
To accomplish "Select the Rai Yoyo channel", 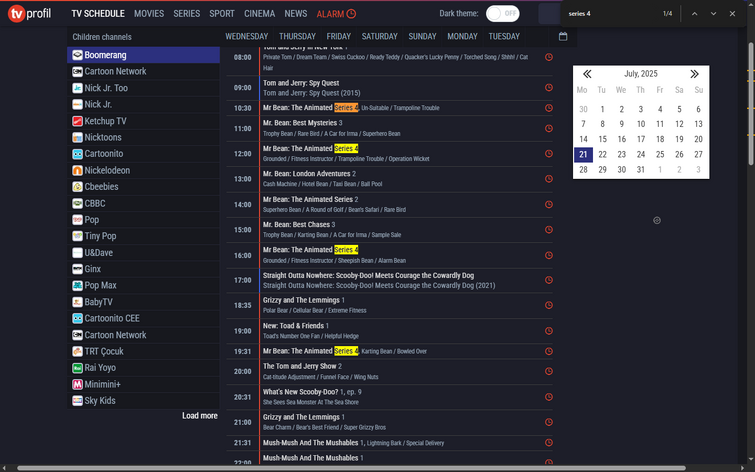I will (x=143, y=368).
